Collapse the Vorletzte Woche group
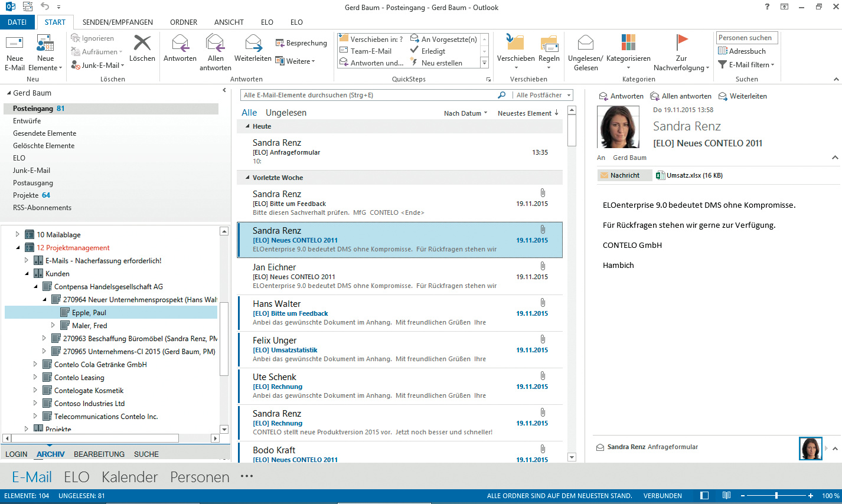This screenshot has height=504, width=842. point(247,178)
